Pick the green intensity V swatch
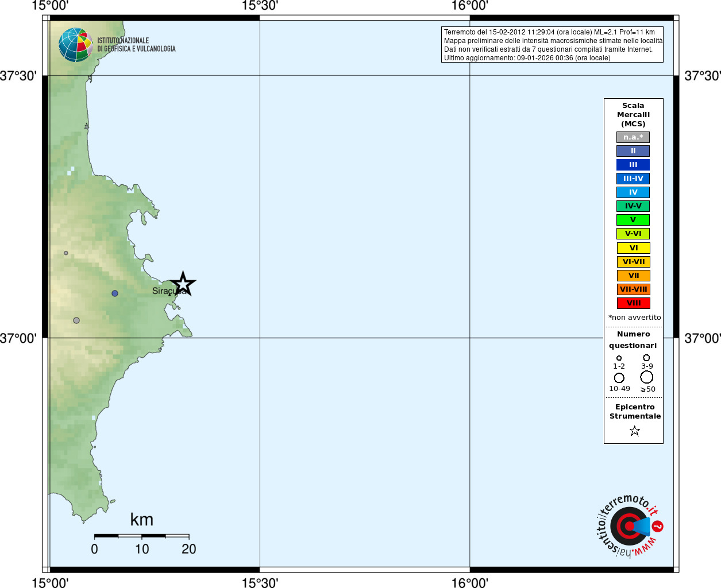The image size is (721, 588). pos(633,220)
